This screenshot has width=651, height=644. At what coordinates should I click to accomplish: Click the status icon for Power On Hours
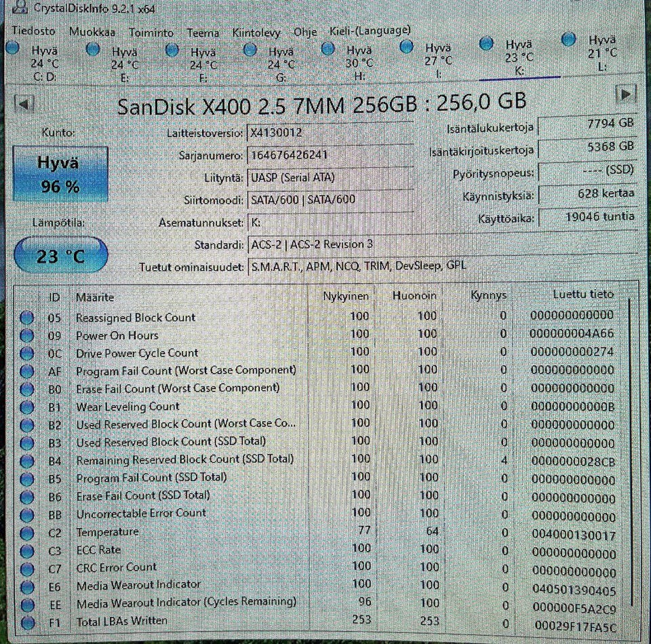point(26,336)
